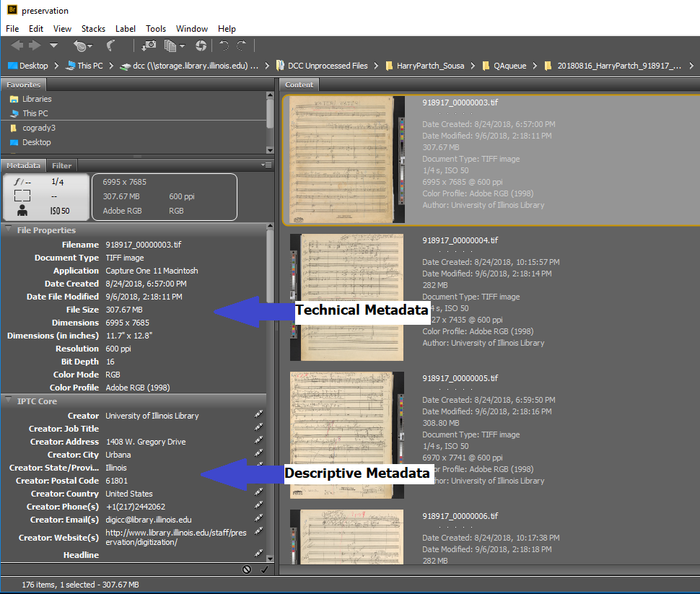Open the go-to parent or favorites dropdown arrow
This screenshot has width=700, height=594.
[x=54, y=45]
